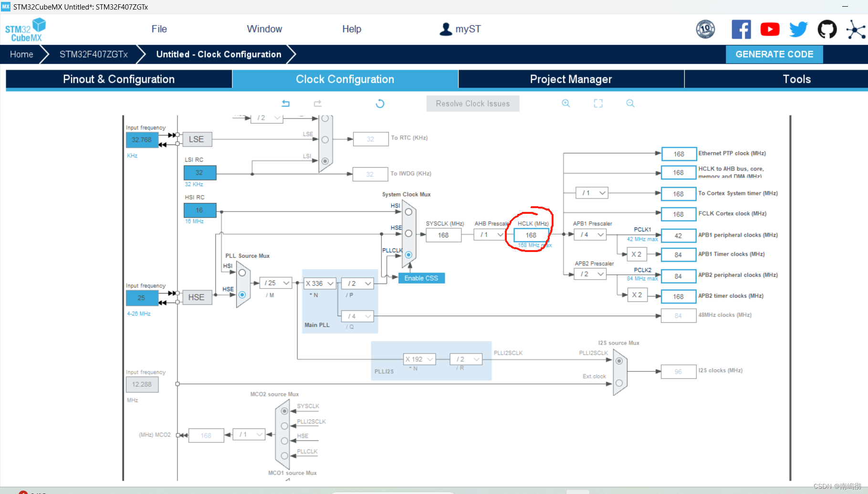Select HSE in System Clock Mux

coord(408,233)
